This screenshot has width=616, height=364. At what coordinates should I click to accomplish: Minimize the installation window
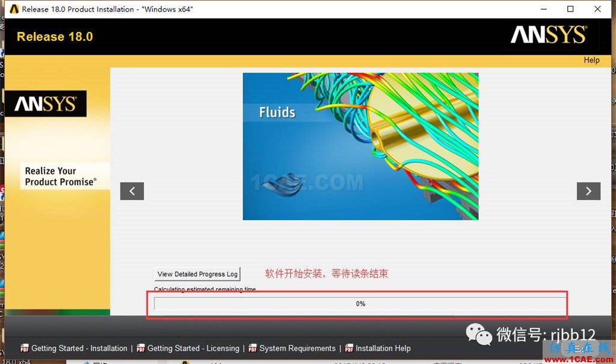pyautogui.click(x=544, y=9)
